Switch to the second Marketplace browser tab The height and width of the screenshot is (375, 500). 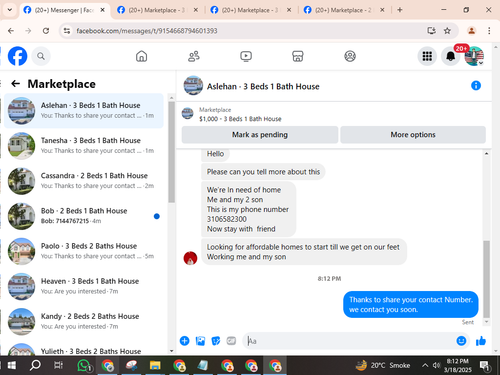coord(157,10)
